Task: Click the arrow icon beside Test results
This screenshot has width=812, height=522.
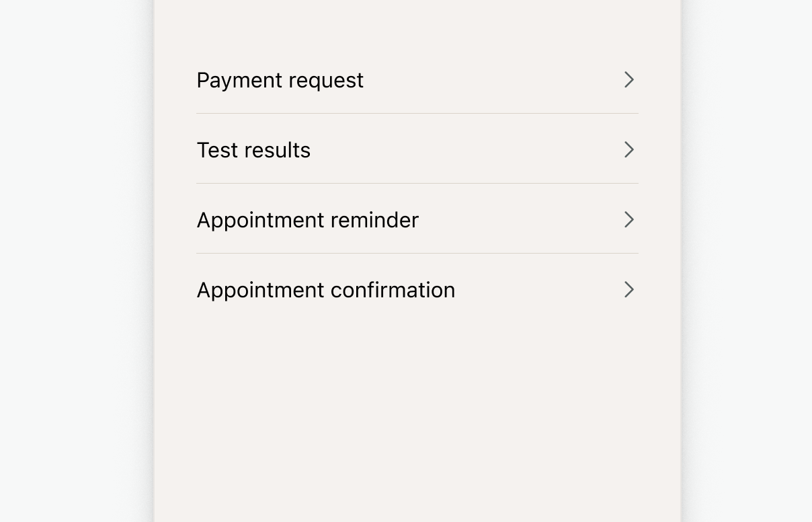Action: point(629,150)
